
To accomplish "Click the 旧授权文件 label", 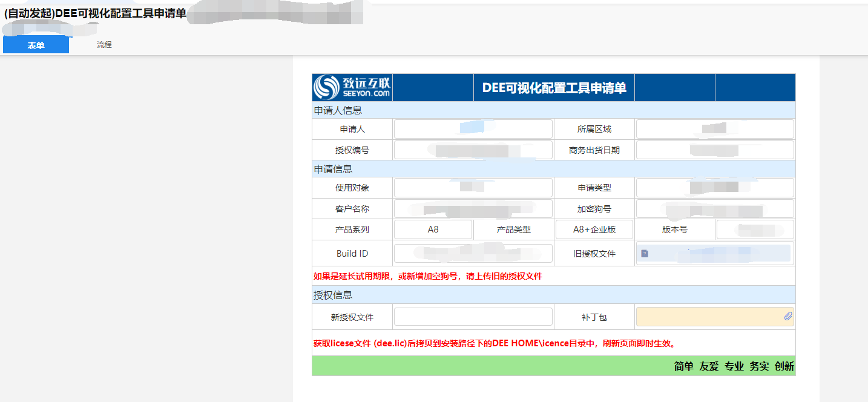I will (594, 254).
